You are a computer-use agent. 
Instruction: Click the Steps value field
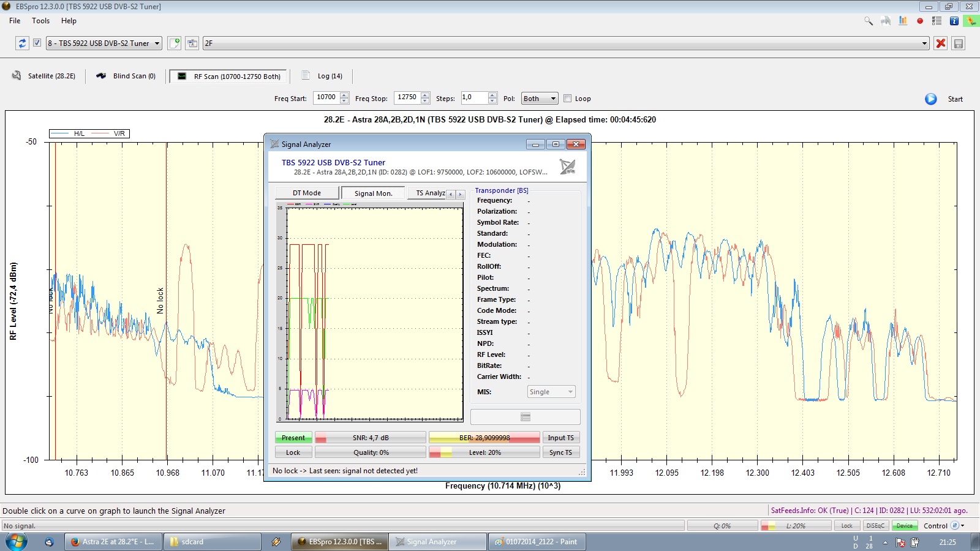[x=474, y=98]
